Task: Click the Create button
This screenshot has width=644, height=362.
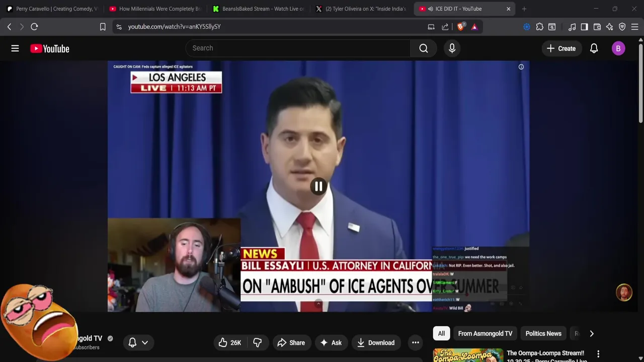Action: click(x=561, y=48)
